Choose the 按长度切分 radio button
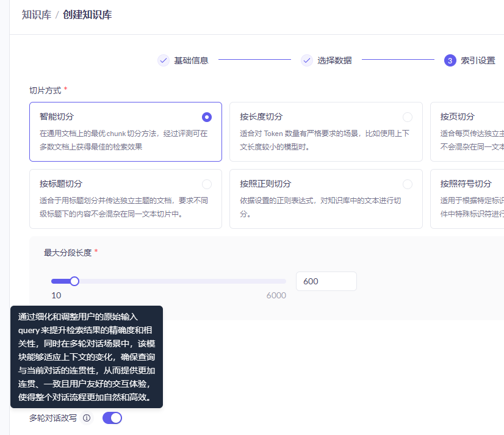The image size is (504, 435). (x=407, y=117)
